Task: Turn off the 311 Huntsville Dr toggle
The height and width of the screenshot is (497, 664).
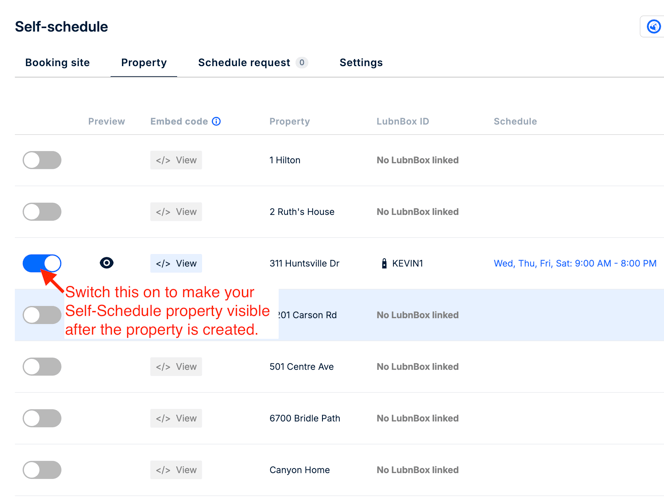Action: (x=42, y=263)
